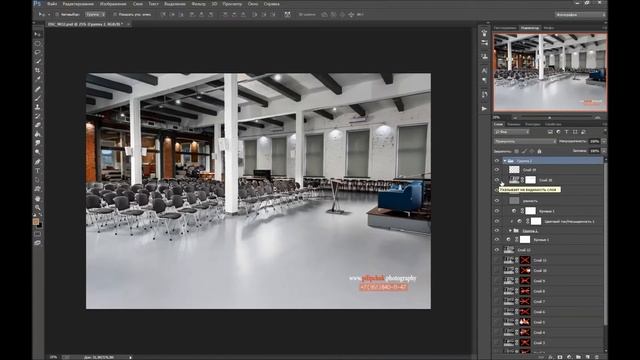Switch to the Свойства tab
Viewport: 640px width, 360px height.
click(x=553, y=124)
